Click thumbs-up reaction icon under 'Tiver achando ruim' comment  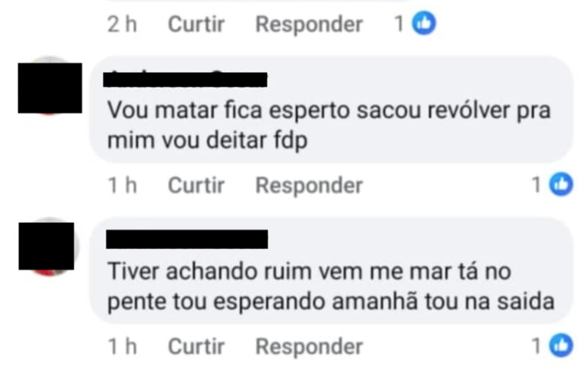pyautogui.click(x=562, y=346)
